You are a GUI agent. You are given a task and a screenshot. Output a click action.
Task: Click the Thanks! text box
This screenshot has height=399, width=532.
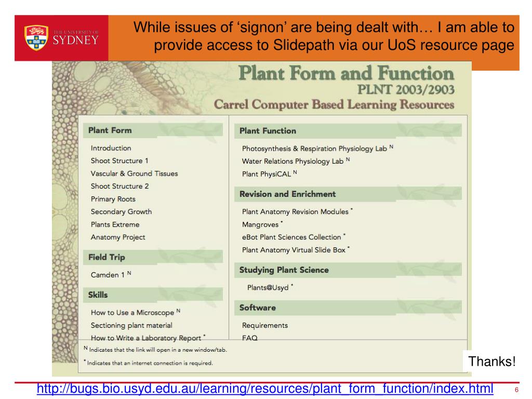tap(491, 362)
